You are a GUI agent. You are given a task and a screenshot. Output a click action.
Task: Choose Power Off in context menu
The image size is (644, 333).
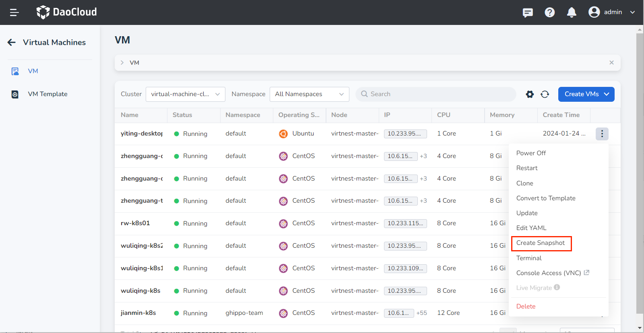tap(531, 153)
